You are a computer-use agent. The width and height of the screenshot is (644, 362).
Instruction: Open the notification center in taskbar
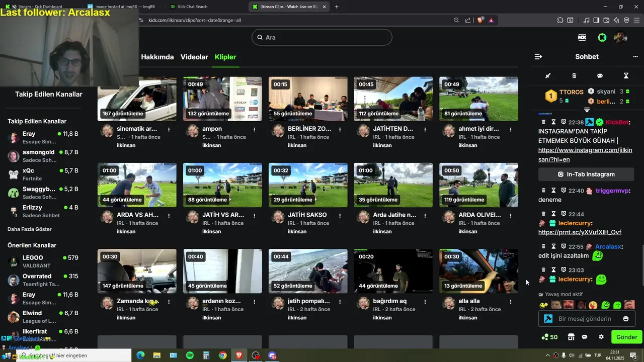(633, 355)
